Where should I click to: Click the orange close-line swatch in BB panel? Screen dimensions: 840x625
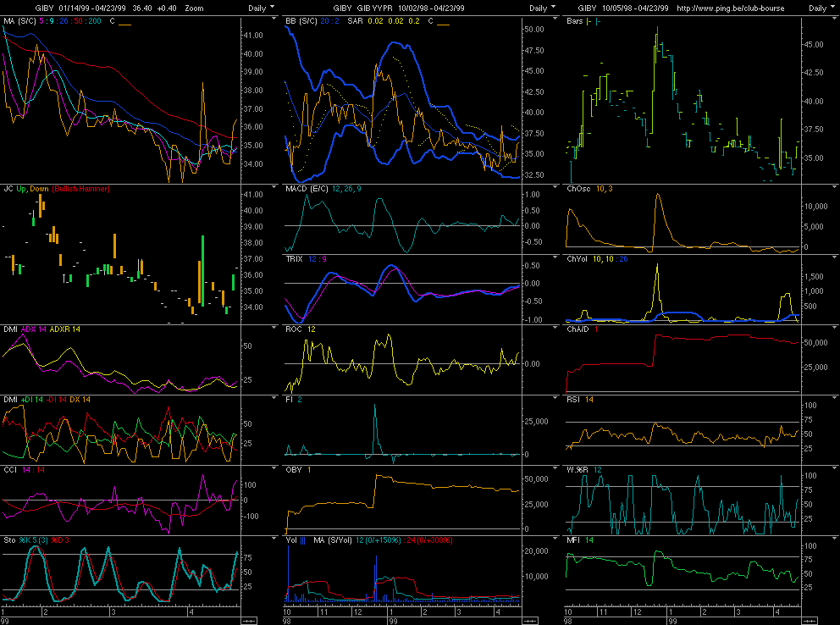443,24
